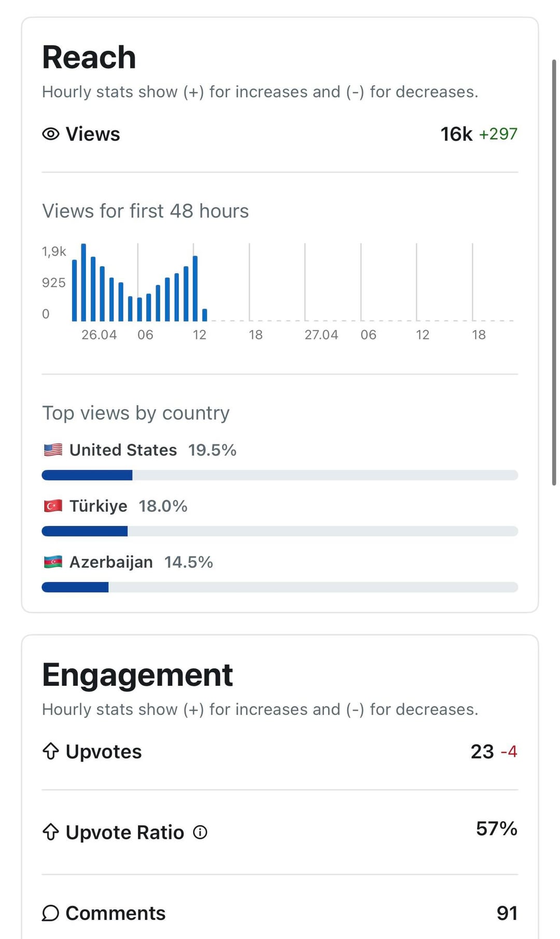Click the page scrollbar thumb
Screen dimensions: 560x939
click(x=554, y=272)
